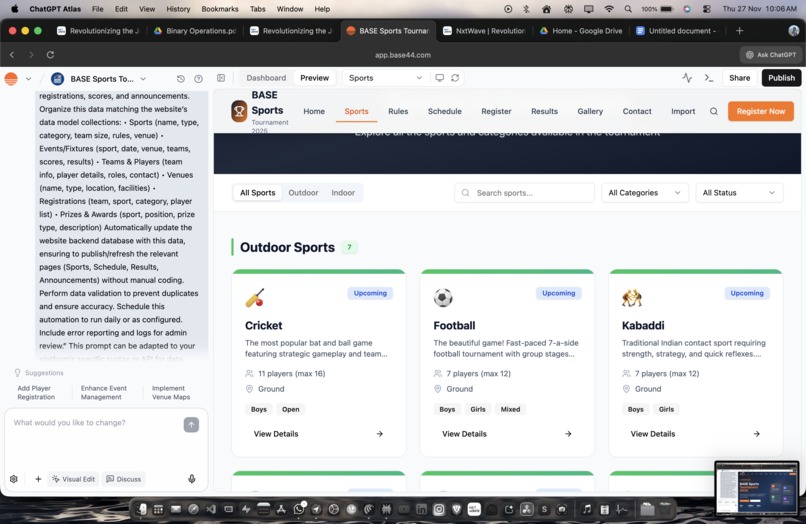Screen dimensions: 806x524
Task: Open Control Center in menu bar
Action: (x=707, y=9)
